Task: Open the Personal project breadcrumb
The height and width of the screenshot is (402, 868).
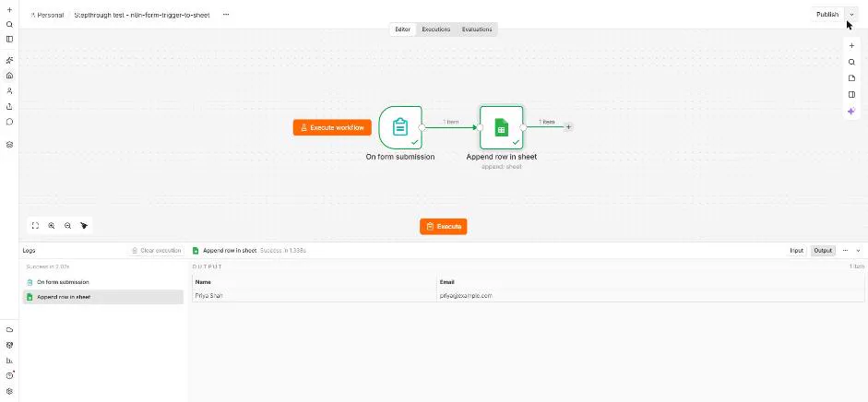Action: [47, 15]
